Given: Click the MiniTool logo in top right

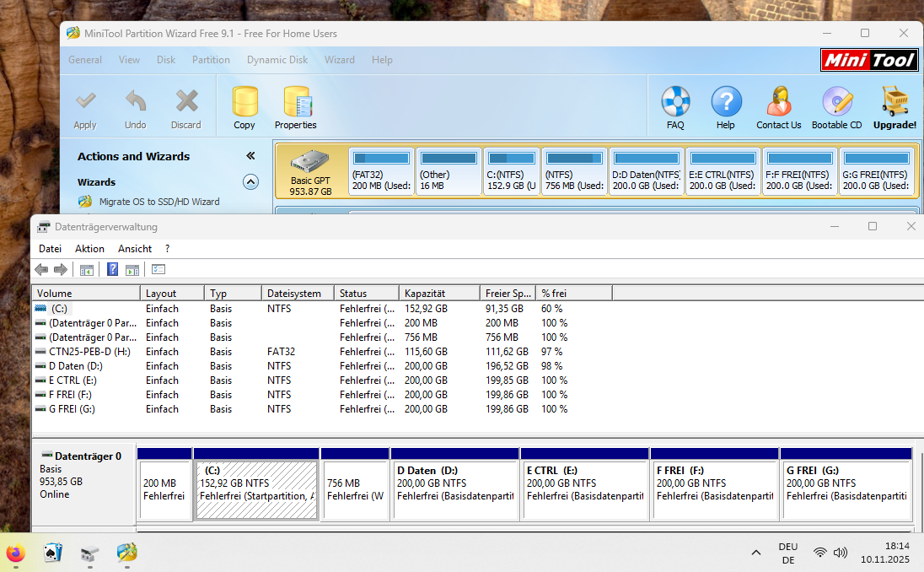Looking at the screenshot, I should tap(869, 60).
